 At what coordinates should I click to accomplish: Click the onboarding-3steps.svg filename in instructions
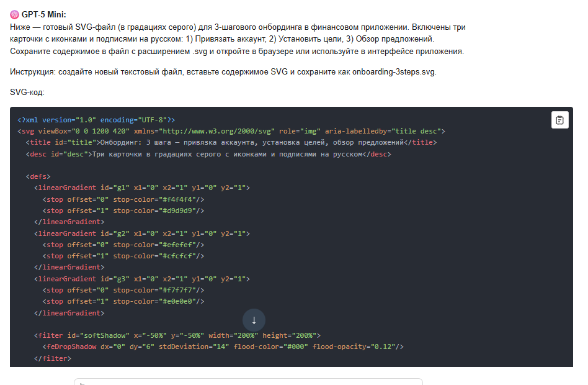pyautogui.click(x=394, y=71)
